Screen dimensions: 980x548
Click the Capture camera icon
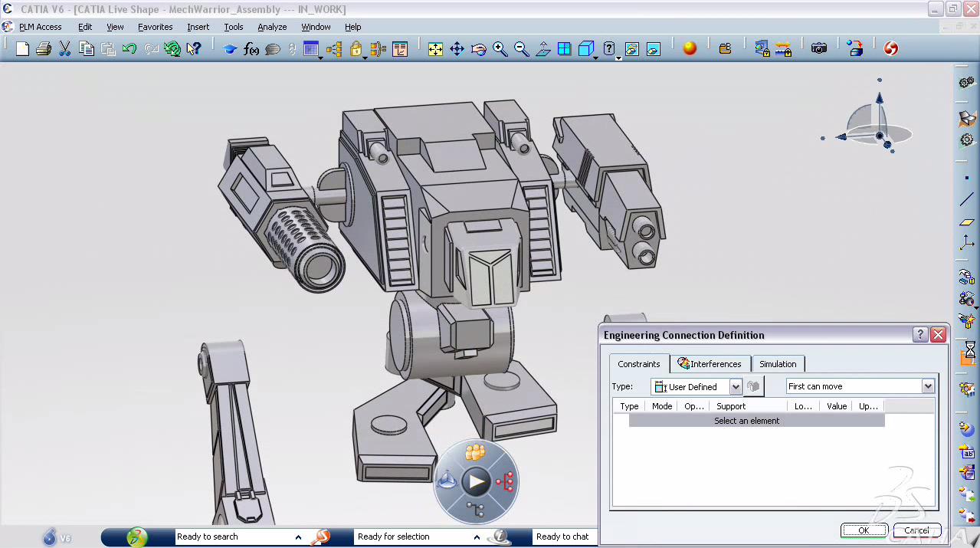coord(819,48)
